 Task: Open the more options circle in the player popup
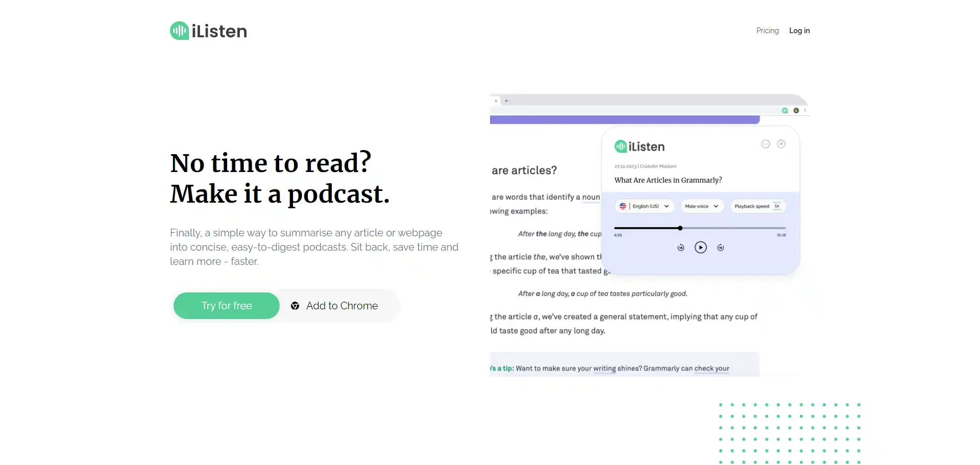766,144
